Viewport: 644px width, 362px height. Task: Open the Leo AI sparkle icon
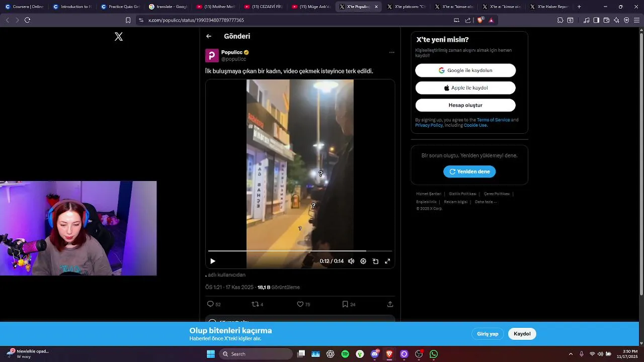pyautogui.click(x=616, y=20)
